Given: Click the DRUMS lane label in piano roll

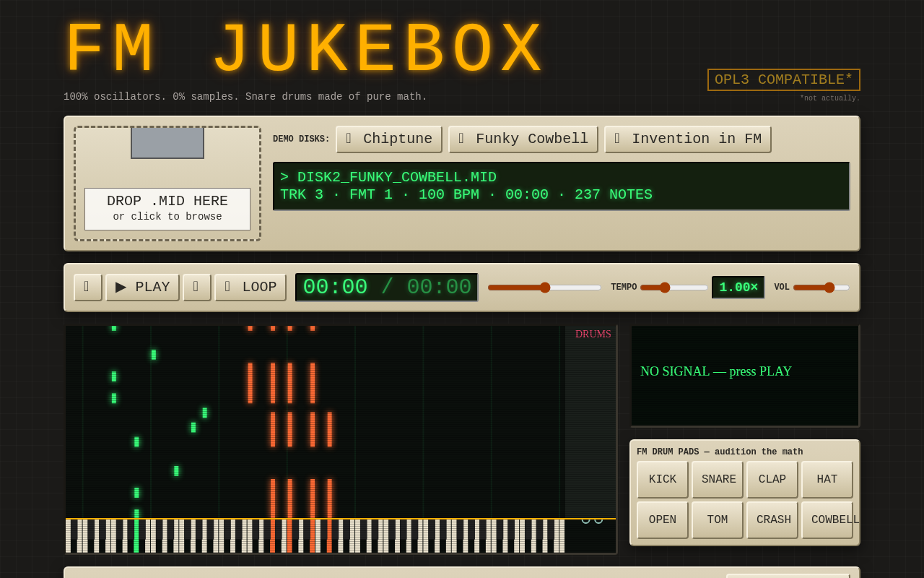Looking at the screenshot, I should tap(593, 335).
